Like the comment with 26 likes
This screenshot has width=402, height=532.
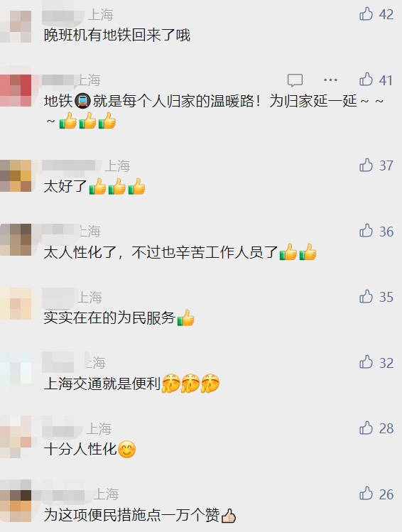pos(366,494)
